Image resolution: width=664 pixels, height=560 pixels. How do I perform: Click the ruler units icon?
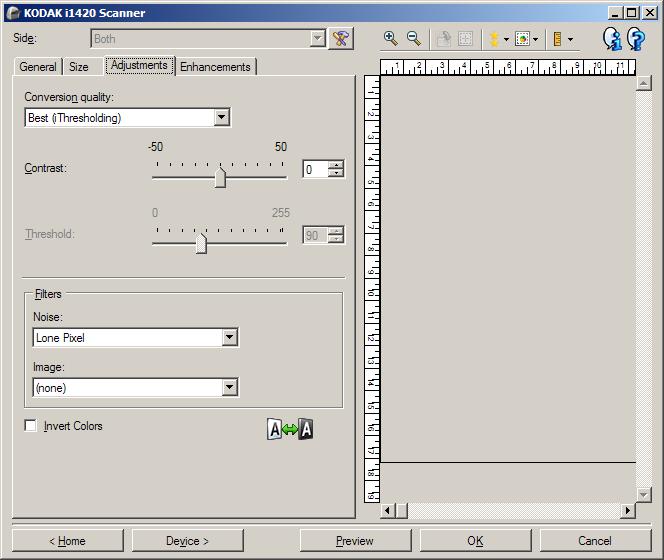coord(557,39)
